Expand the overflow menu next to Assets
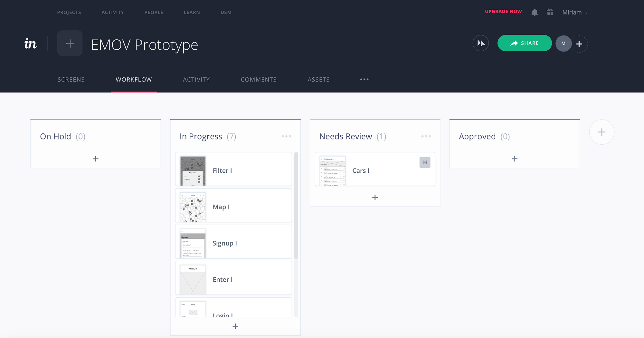Screen dimensions: 644x338 coord(364,79)
